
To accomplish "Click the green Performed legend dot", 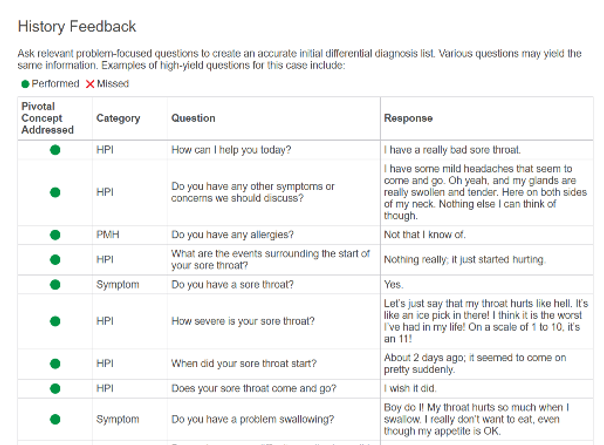I will click(25, 84).
